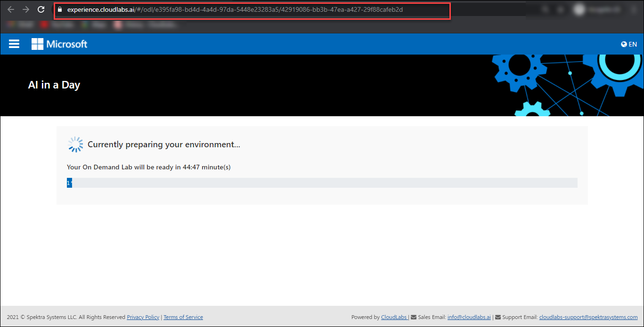Reload the page with the browser refresh icon
This screenshot has height=327, width=644.
click(x=41, y=9)
